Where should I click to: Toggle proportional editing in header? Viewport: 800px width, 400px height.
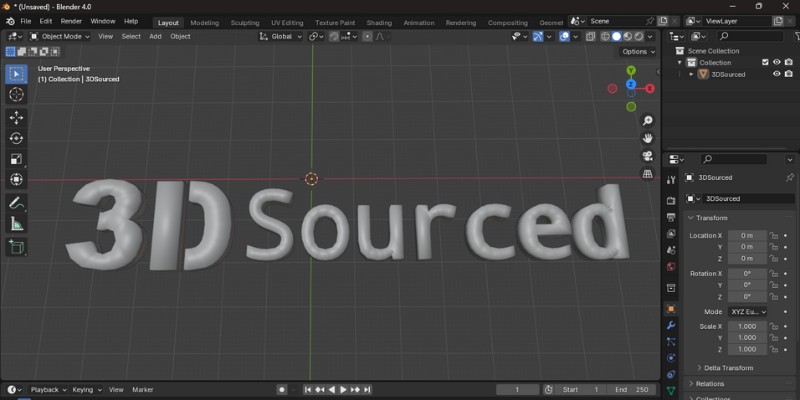tap(367, 36)
